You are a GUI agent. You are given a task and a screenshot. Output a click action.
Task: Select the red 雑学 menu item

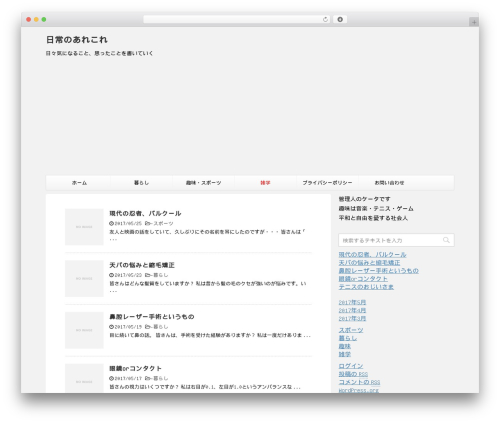tap(265, 183)
